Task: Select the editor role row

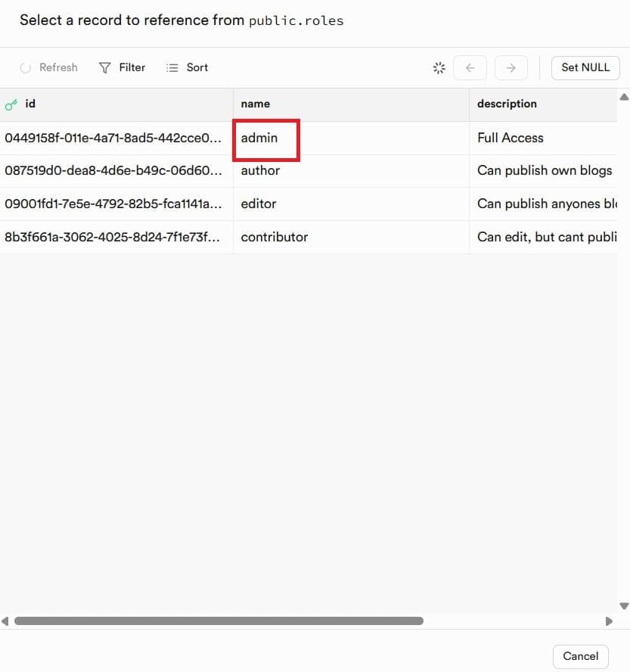Action: pyautogui.click(x=309, y=204)
